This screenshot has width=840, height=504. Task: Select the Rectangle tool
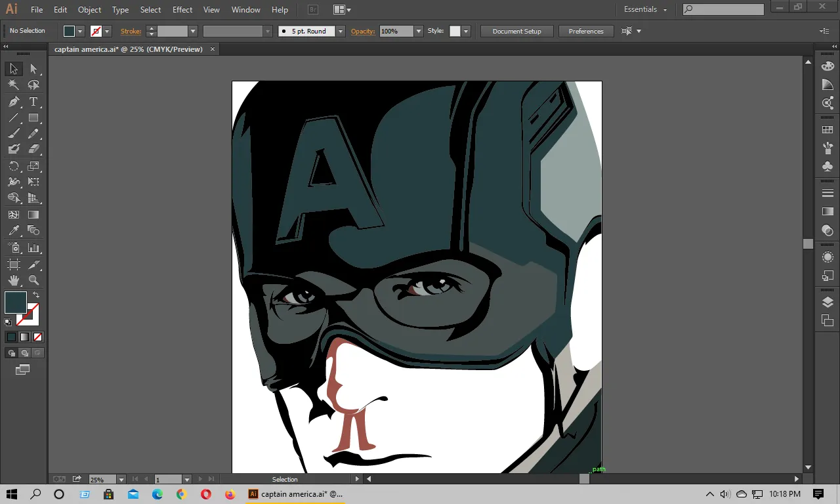[33, 118]
